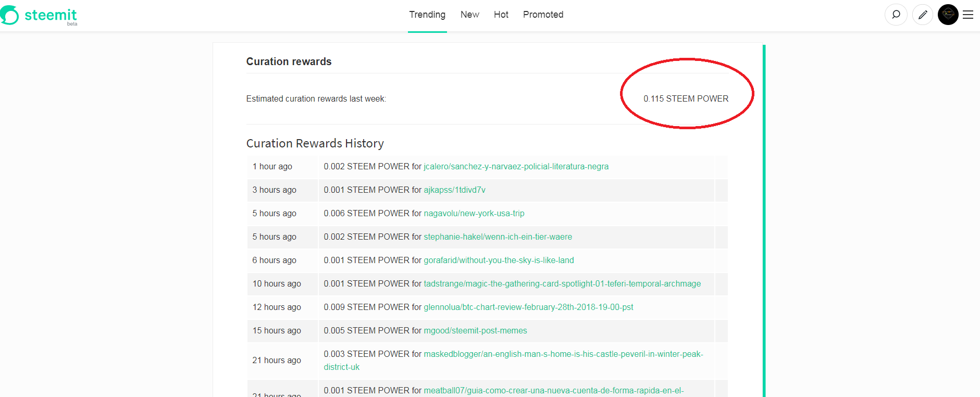The height and width of the screenshot is (397, 980).
Task: Open jcalero sanchez-y-narvaez post link
Action: tap(516, 167)
